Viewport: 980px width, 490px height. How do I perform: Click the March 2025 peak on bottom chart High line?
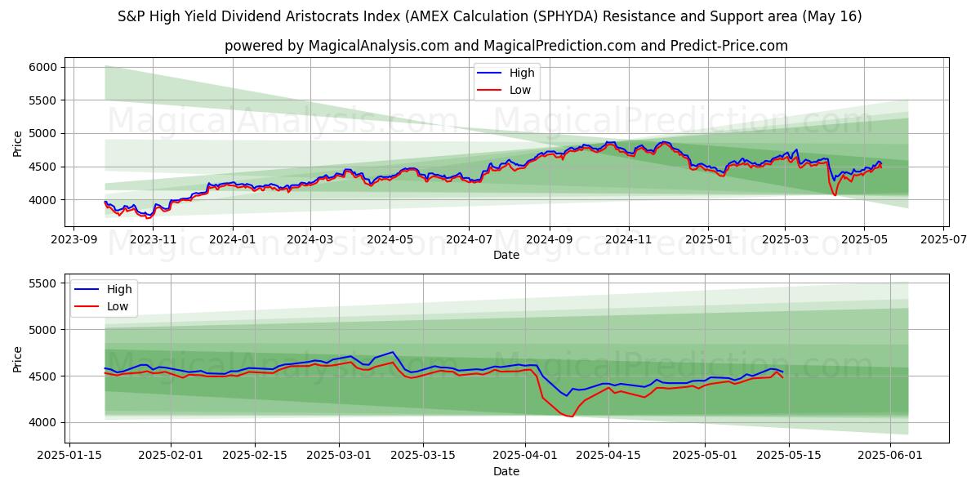[392, 352]
